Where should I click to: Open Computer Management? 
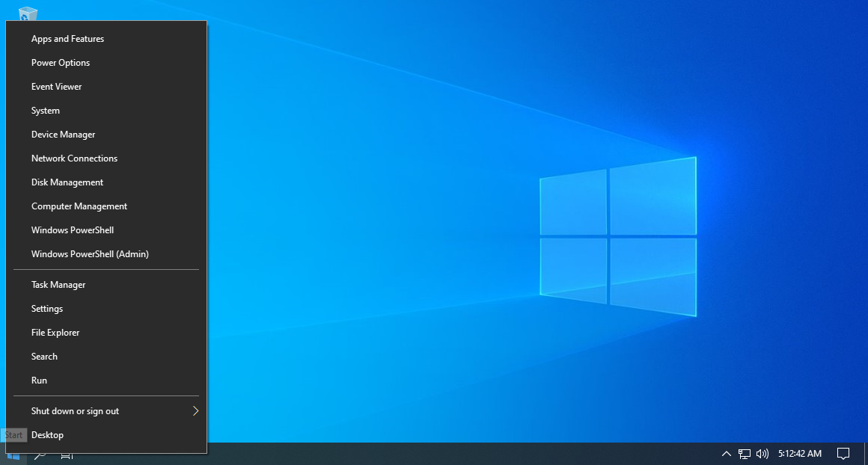[x=106, y=206]
